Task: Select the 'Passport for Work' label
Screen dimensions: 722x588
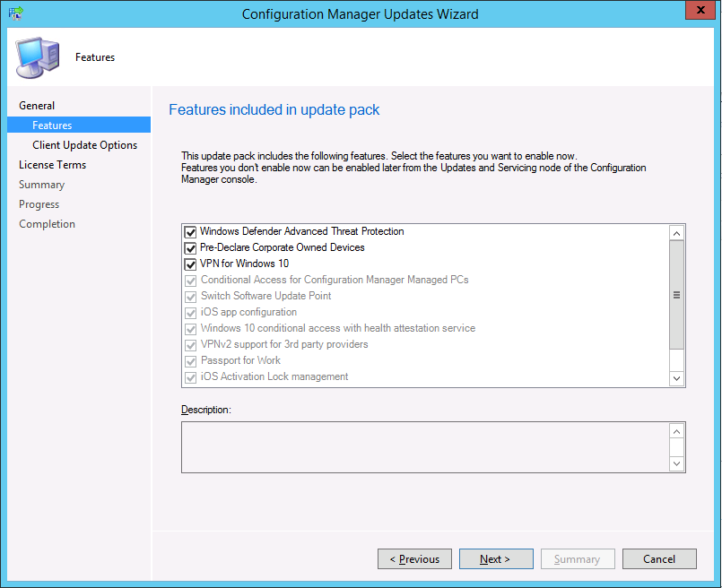Action: 241,360
